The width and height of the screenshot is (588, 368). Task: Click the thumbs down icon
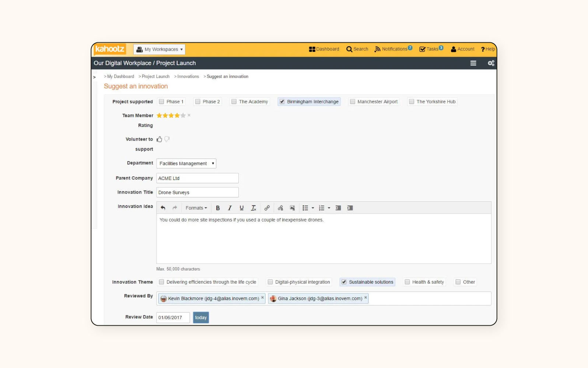(167, 139)
